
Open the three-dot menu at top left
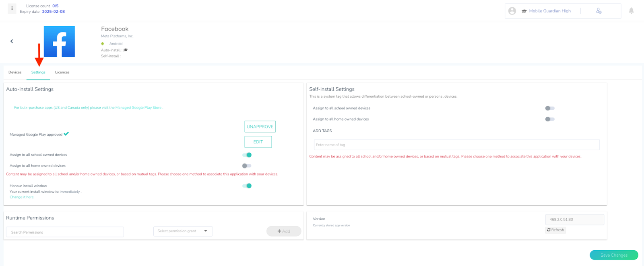click(12, 8)
